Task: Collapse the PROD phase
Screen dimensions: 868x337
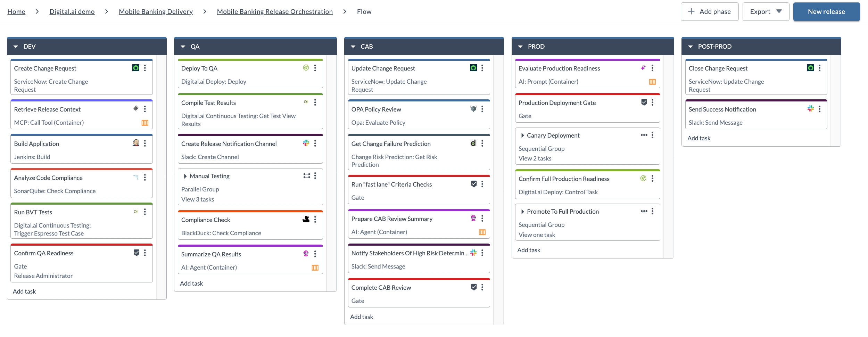Action: coord(520,47)
